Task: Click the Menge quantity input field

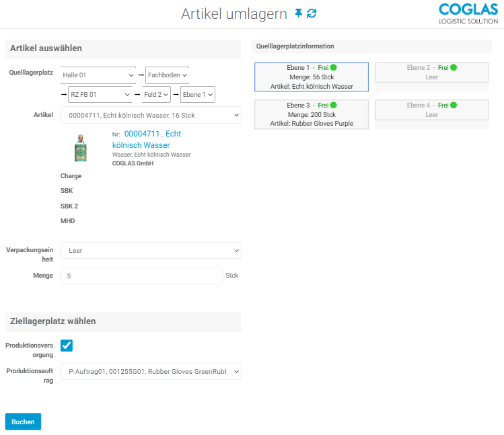Action: coord(141,276)
